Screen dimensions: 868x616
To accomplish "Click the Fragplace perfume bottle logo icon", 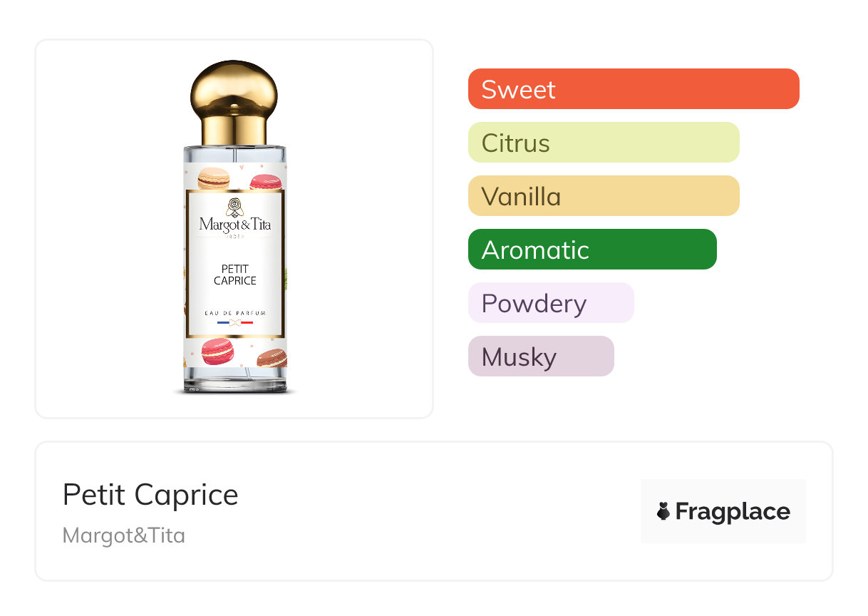I will click(x=663, y=511).
